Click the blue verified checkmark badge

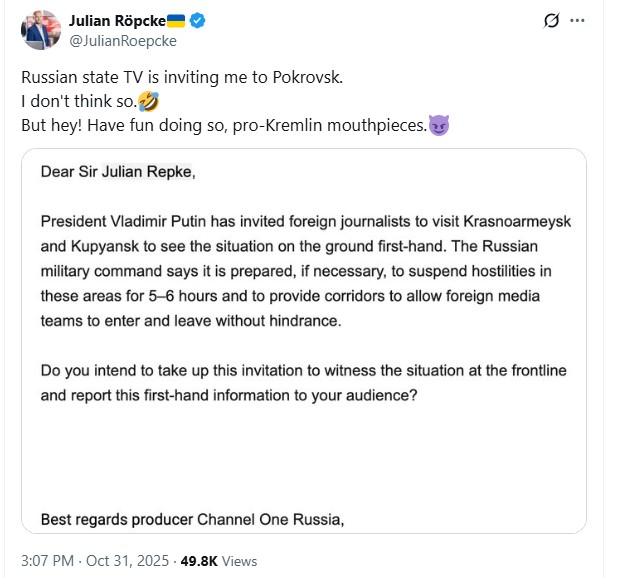click(199, 20)
